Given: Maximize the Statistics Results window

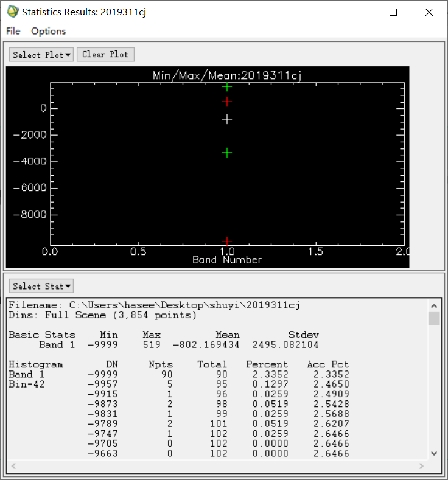Looking at the screenshot, I should coord(393,12).
